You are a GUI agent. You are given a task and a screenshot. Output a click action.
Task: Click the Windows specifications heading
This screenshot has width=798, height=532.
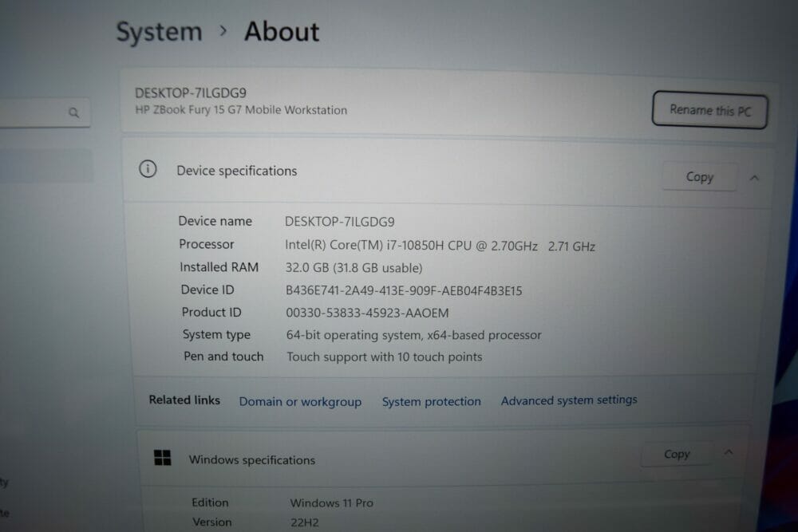coord(252,459)
